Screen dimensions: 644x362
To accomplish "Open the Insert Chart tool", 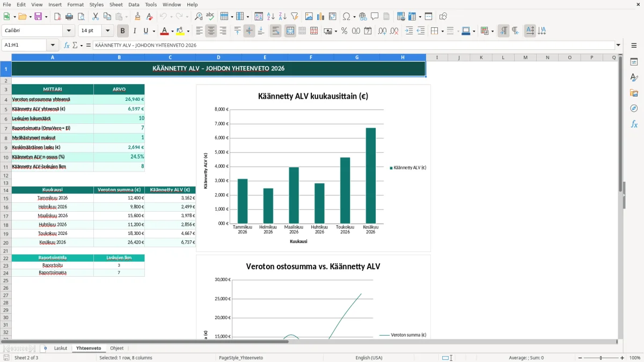I will 320,17.
